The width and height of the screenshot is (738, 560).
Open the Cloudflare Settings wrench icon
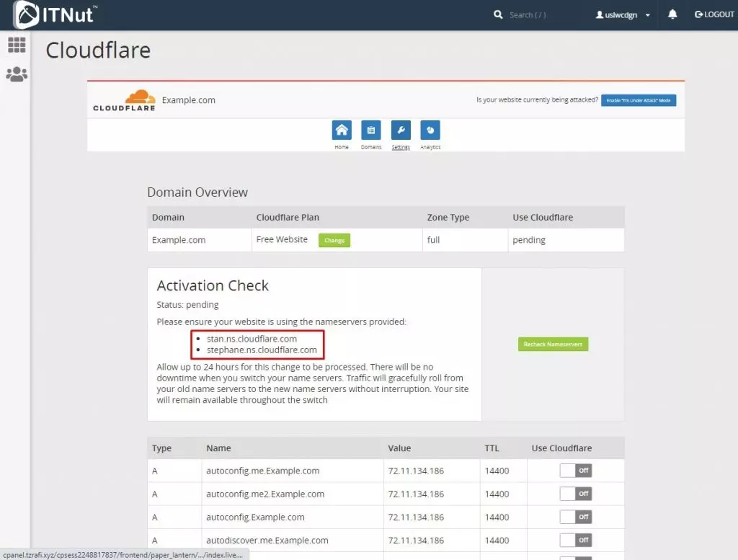coord(401,130)
